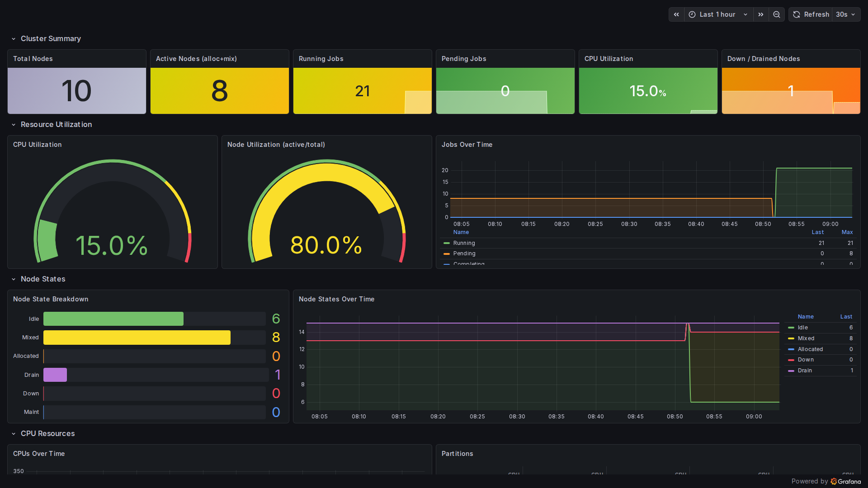Sort node states legend by Name header
Image resolution: width=868 pixels, height=488 pixels.
point(806,317)
